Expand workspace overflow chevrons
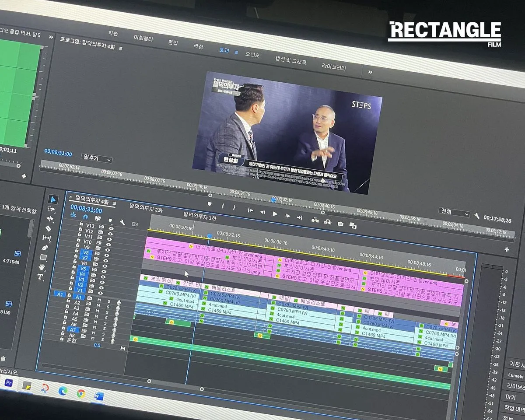The width and height of the screenshot is (525, 420). point(370,72)
